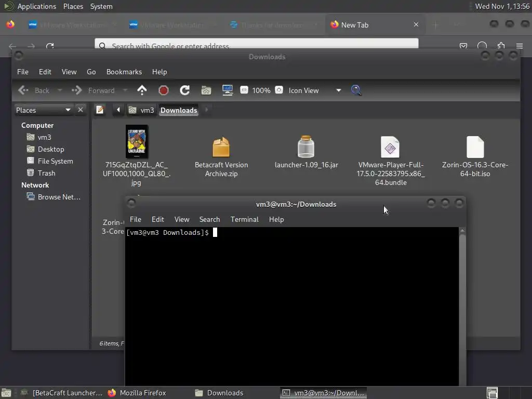This screenshot has height=399, width=532.
Task: Select the Ukraine jpg image thumbnail
Action: (137, 141)
